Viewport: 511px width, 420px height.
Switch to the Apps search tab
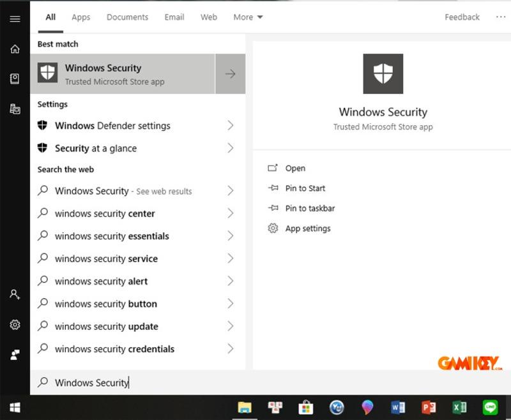[x=80, y=17]
